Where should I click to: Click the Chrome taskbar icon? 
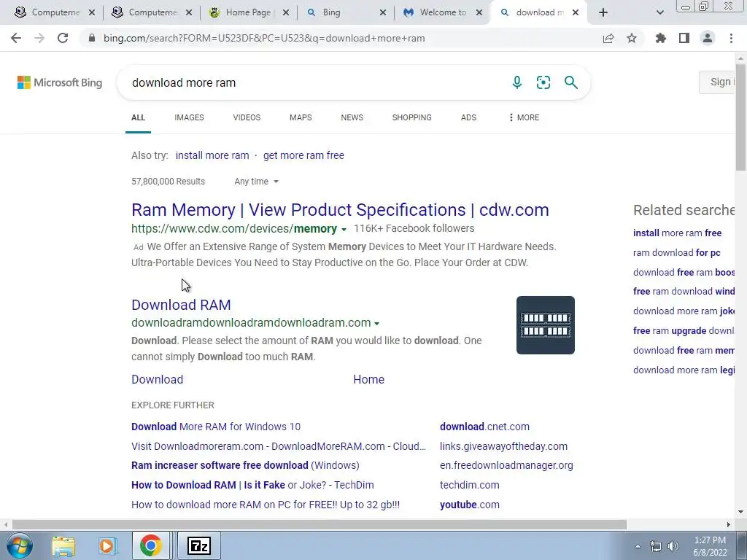150,545
